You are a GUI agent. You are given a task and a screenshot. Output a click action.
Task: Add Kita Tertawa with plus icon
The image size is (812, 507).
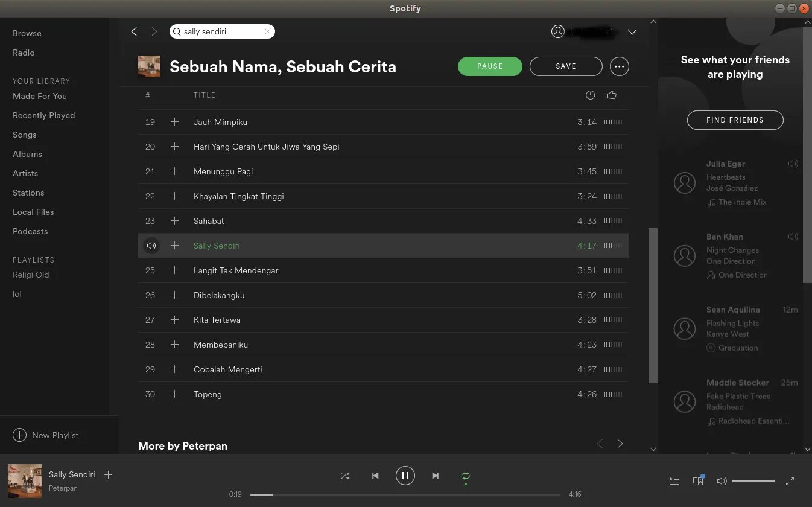point(174,320)
